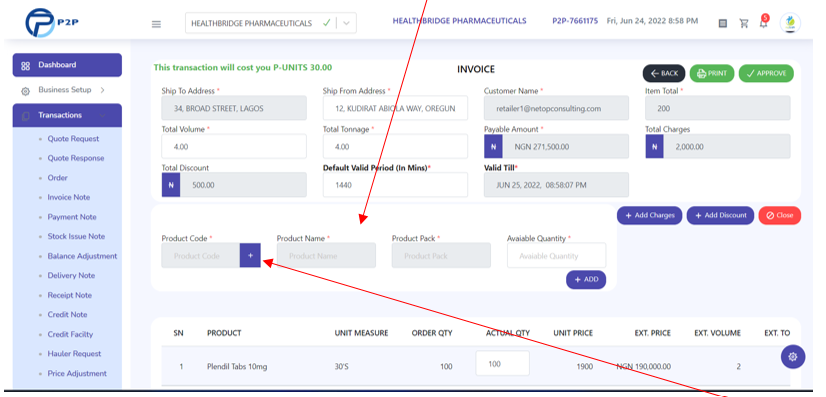Open the user profile avatar
The image size is (826, 397).
[790, 23]
